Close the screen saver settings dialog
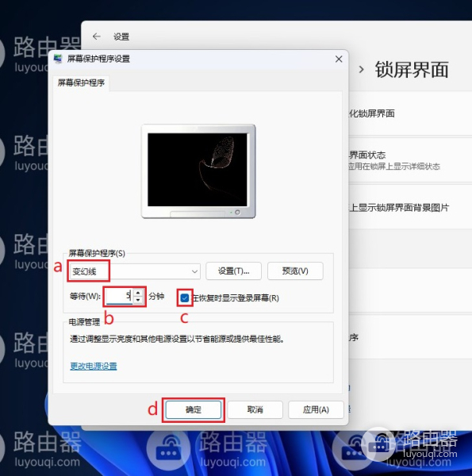Image resolution: width=472 pixels, height=476 pixels. [x=339, y=59]
